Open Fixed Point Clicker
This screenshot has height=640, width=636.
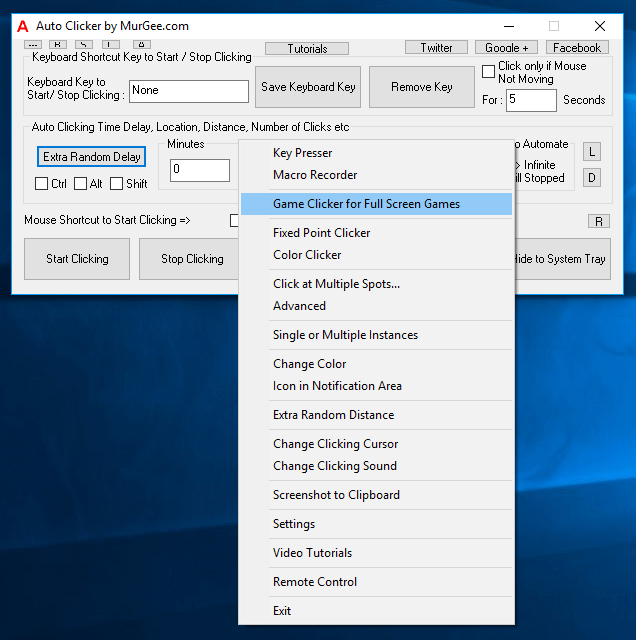pos(376,233)
